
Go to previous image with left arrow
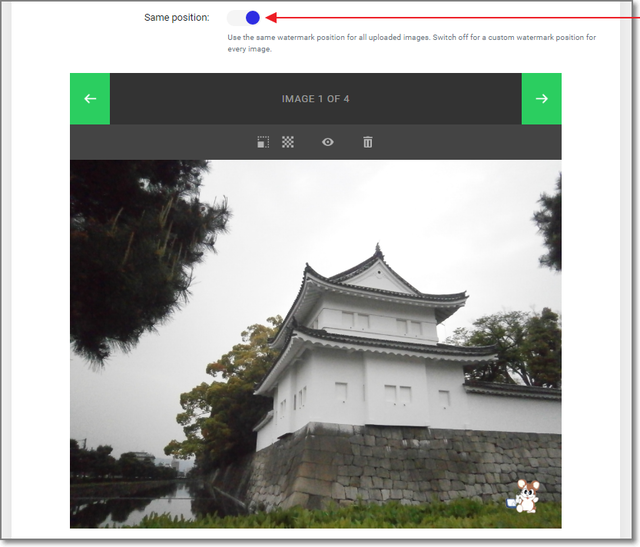90,99
